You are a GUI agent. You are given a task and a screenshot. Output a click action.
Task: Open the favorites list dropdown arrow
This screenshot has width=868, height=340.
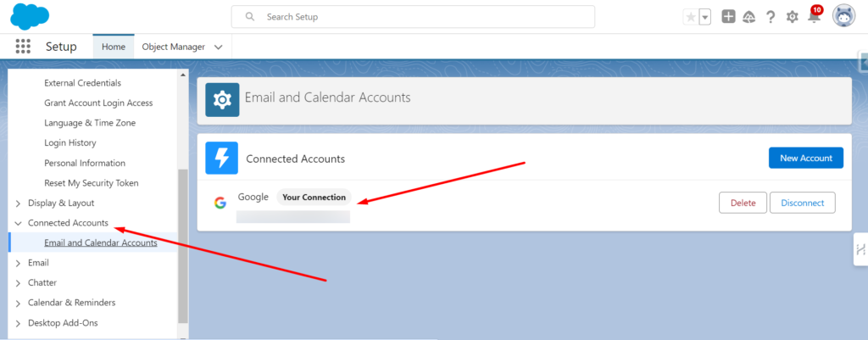pos(704,17)
